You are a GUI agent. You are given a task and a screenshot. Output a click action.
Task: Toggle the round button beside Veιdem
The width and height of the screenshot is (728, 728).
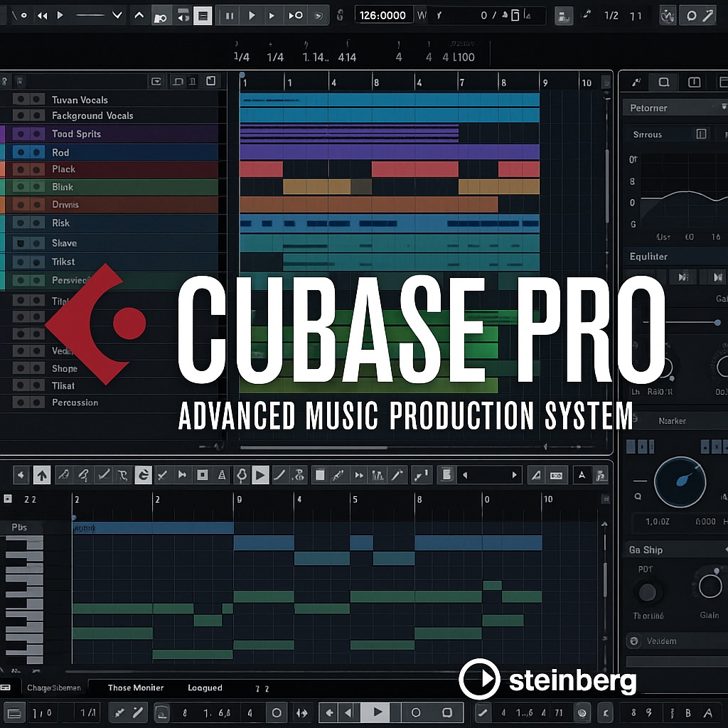633,641
